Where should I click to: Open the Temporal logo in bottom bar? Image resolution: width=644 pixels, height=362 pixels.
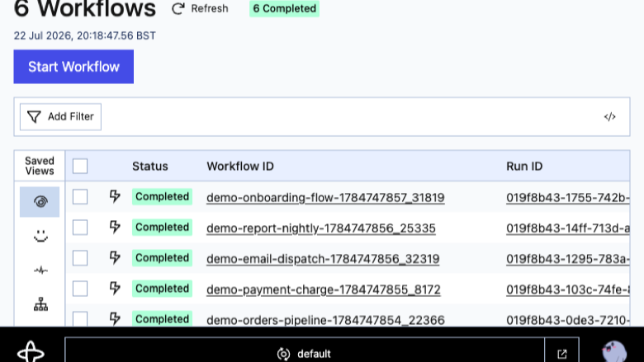(x=31, y=352)
